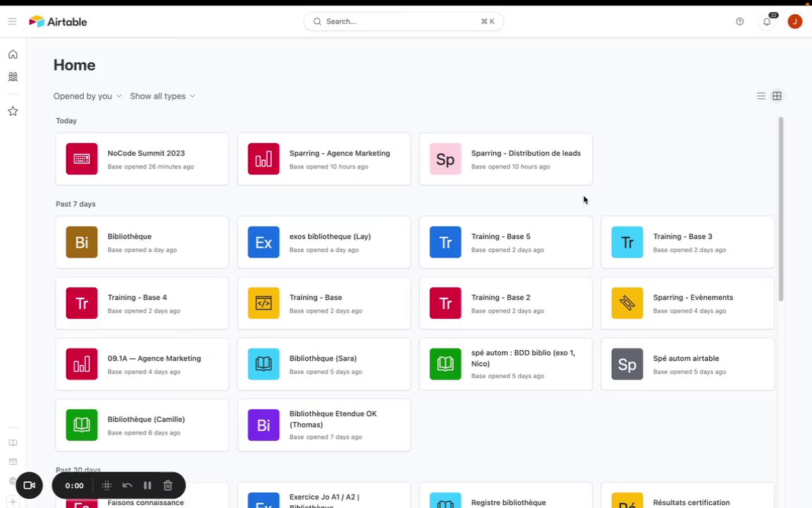Open Training - Base 4 icon

coord(82,303)
